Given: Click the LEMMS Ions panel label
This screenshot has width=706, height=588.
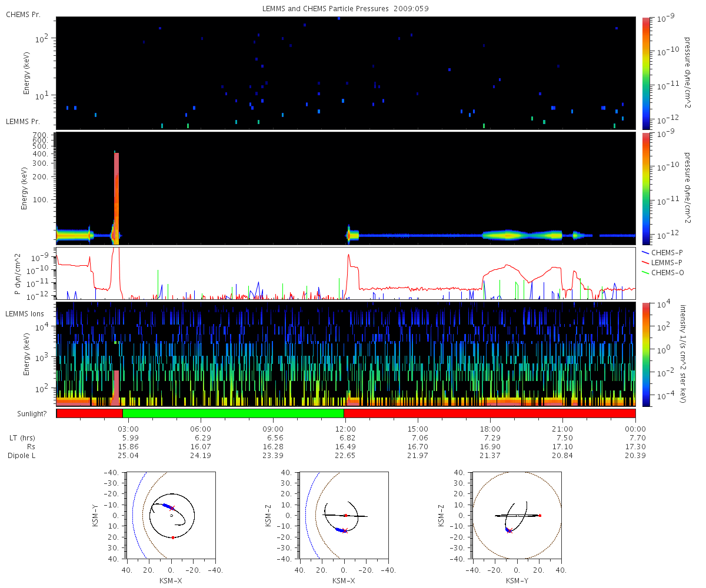Looking at the screenshot, I should (24, 315).
